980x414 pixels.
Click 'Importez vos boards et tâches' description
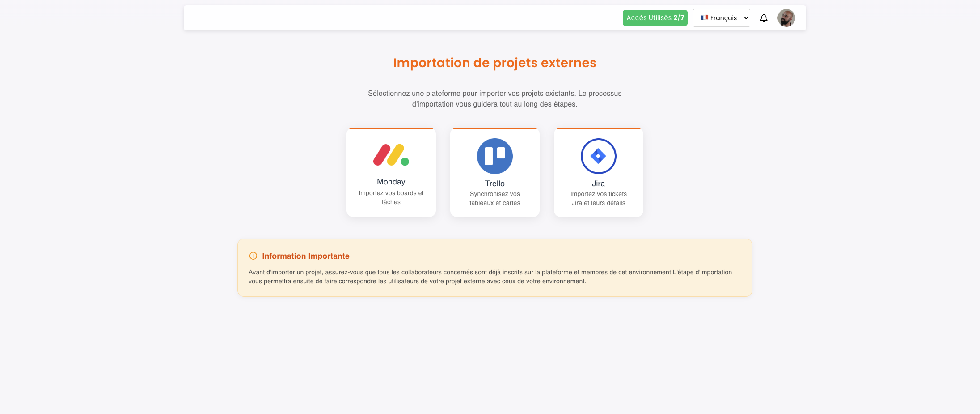click(x=391, y=197)
